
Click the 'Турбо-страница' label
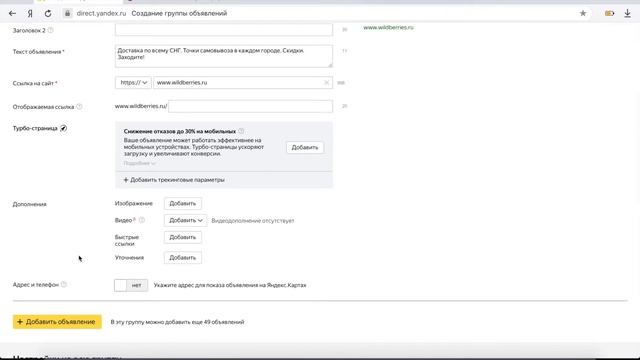click(x=35, y=128)
